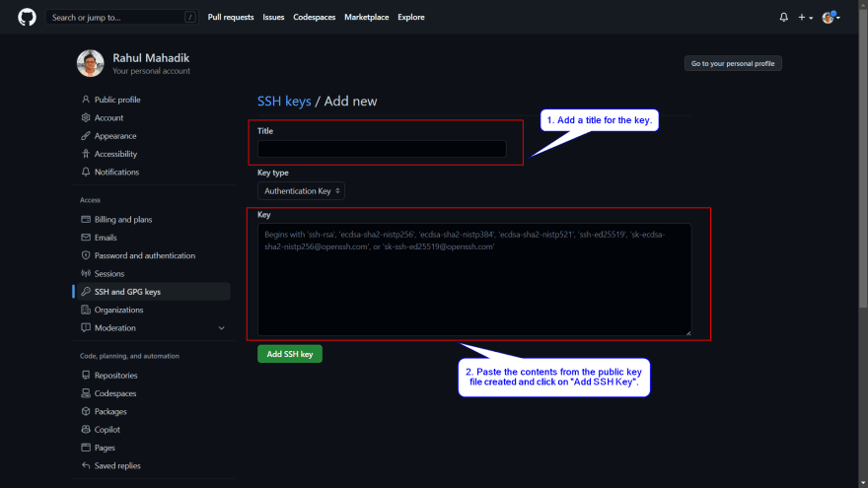The height and width of the screenshot is (488, 868).
Task: Click the Copilot icon
Action: click(86, 430)
